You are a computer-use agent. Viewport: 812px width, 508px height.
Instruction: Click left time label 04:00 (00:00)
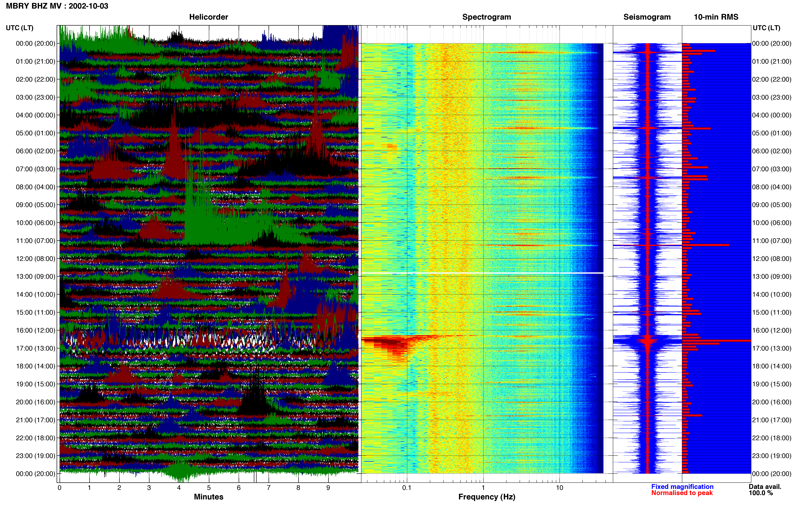pyautogui.click(x=36, y=115)
